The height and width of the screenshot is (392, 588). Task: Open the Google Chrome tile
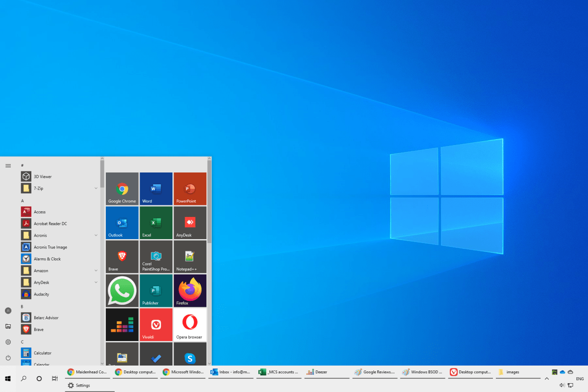(122, 189)
